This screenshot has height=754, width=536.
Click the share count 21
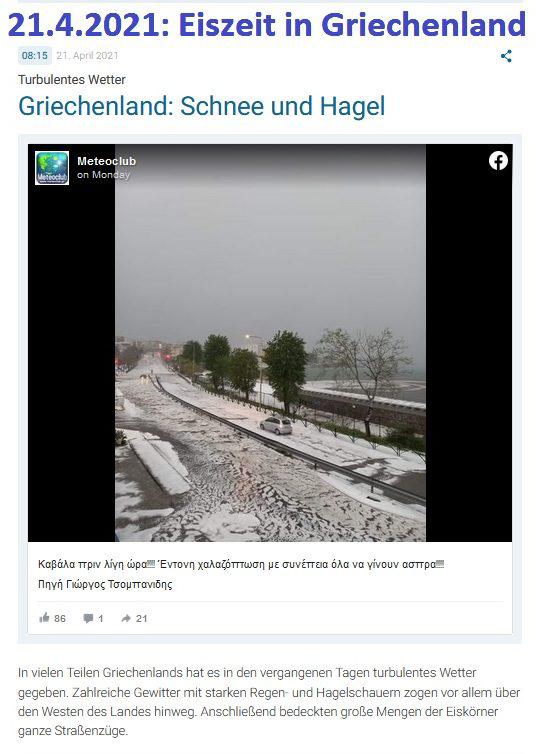pyautogui.click(x=141, y=618)
